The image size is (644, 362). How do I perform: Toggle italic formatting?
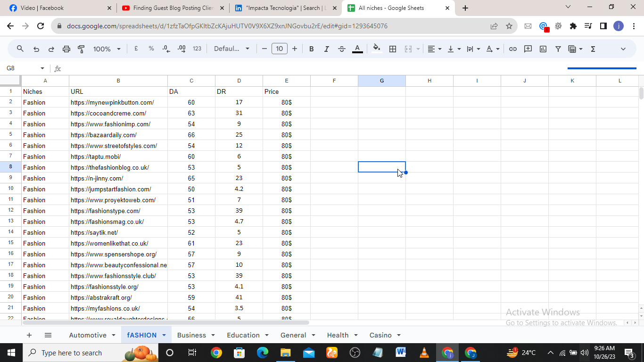pos(326,49)
